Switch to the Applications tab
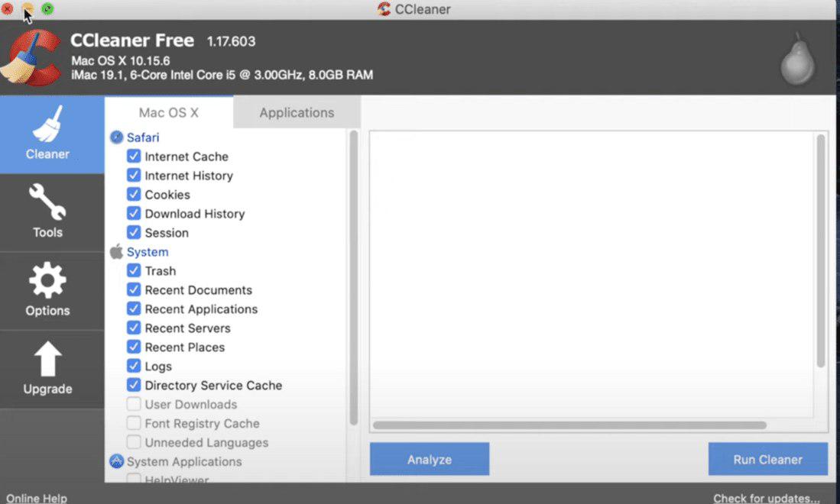The width and height of the screenshot is (840, 504). coord(297,112)
